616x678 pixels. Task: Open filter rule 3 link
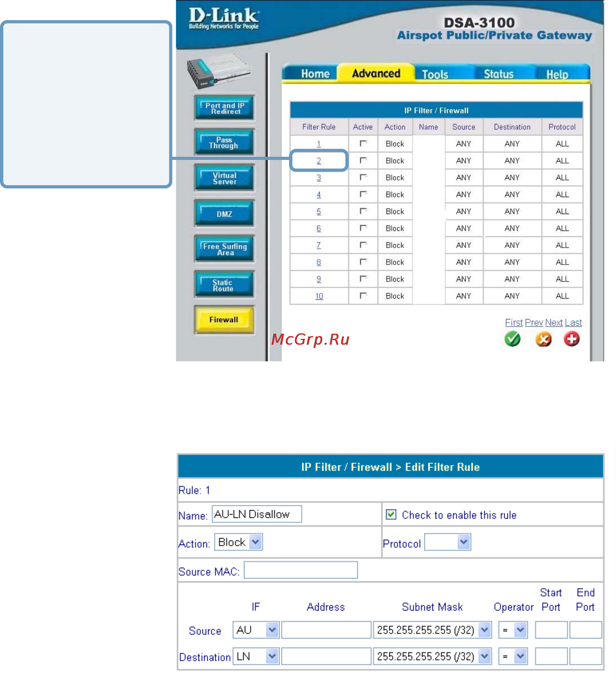click(x=319, y=178)
